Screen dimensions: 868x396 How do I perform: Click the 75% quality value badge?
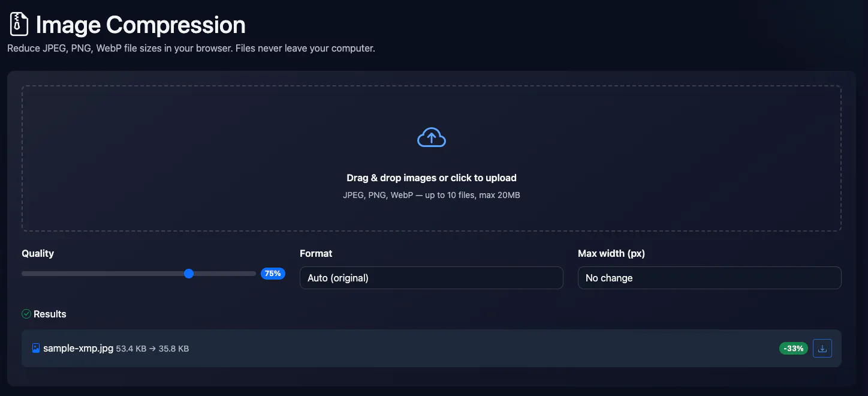coord(273,274)
